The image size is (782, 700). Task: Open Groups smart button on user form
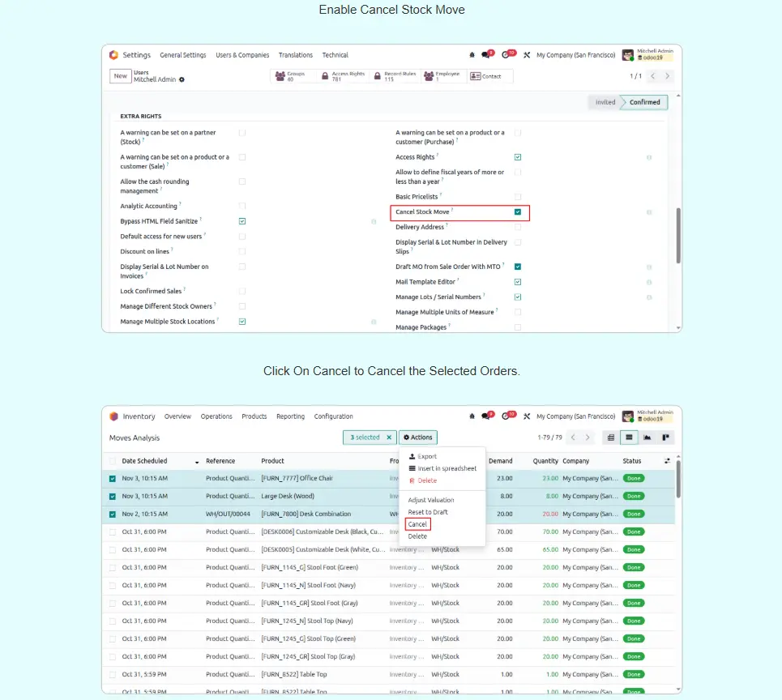point(293,76)
